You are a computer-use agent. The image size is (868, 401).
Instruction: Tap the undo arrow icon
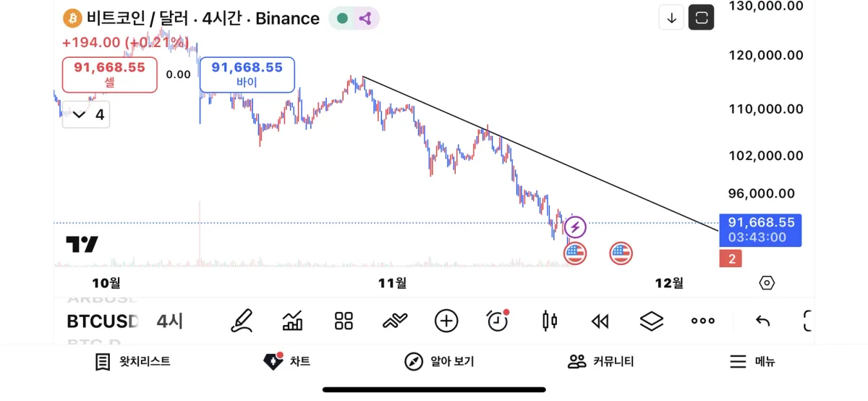[x=762, y=321]
